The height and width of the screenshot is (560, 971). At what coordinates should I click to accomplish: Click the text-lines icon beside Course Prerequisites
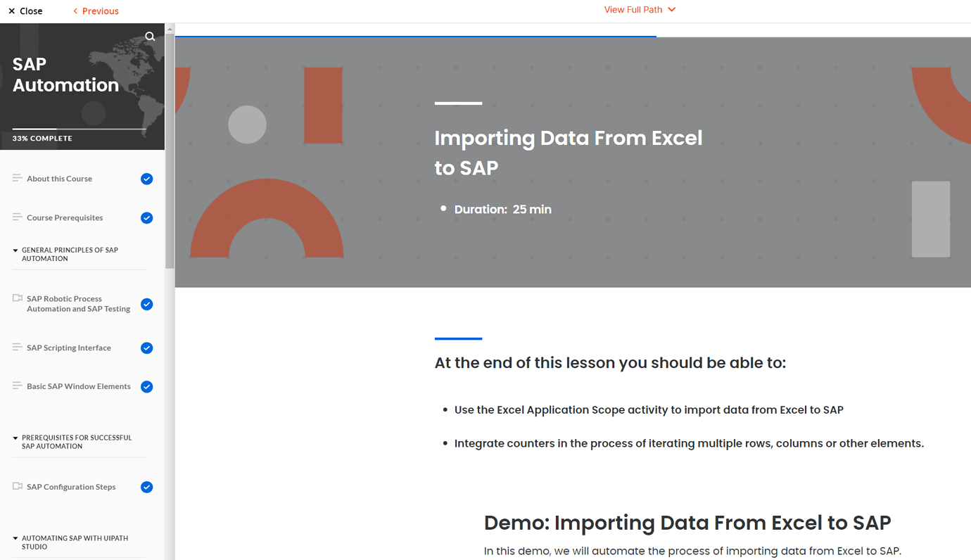coord(18,217)
